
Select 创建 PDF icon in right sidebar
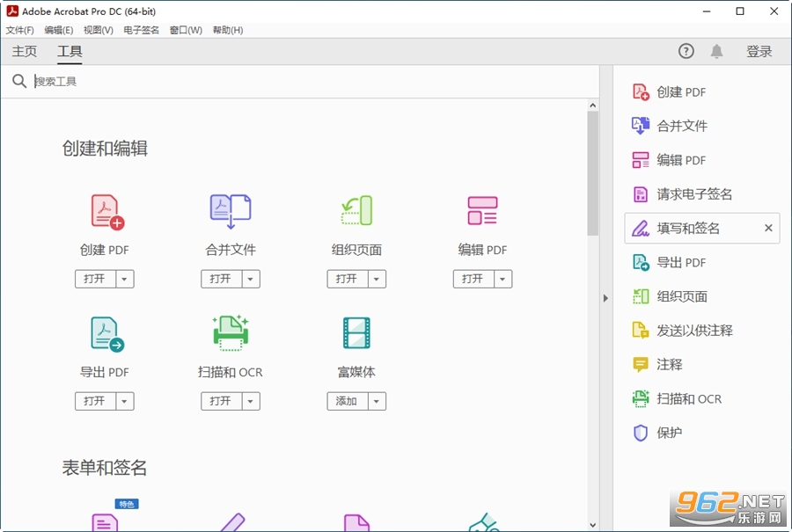click(641, 91)
